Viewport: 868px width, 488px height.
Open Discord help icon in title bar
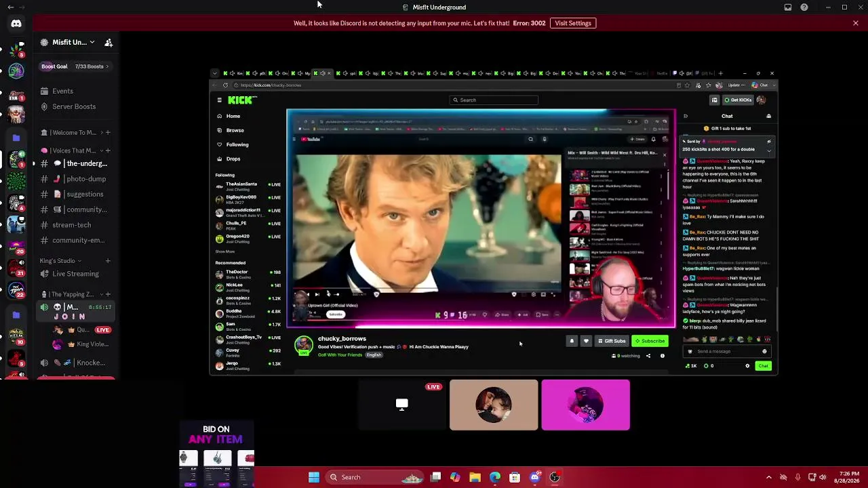tap(804, 7)
